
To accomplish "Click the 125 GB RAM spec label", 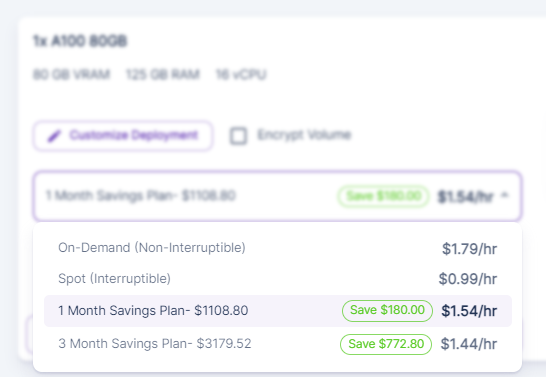I will (x=163, y=74).
